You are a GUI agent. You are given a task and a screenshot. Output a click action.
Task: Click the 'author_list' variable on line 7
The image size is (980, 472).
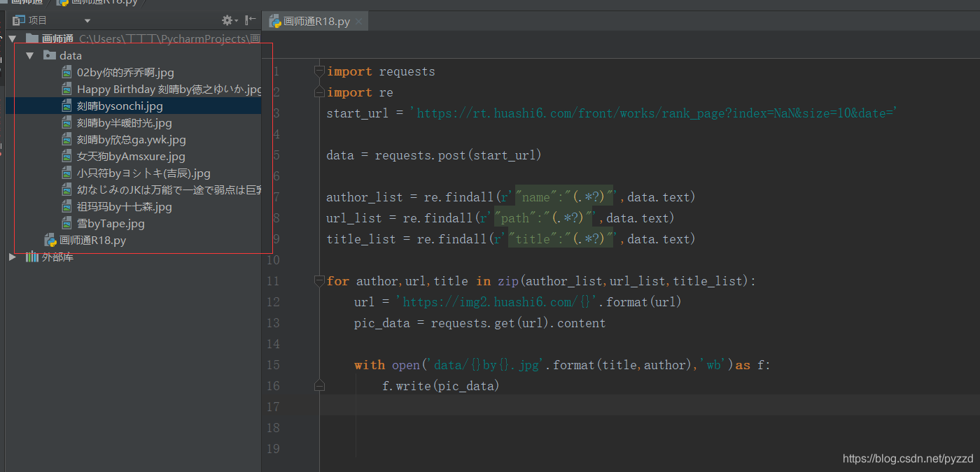pos(364,197)
